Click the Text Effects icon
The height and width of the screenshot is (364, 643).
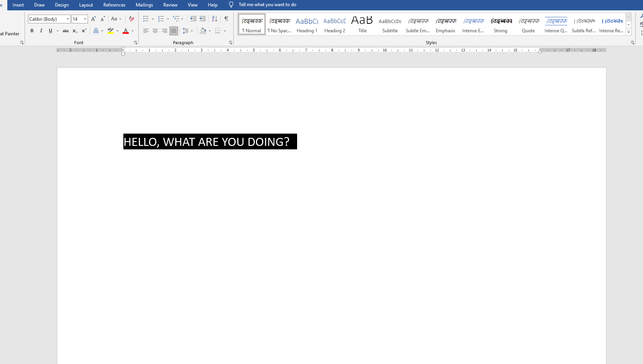coord(96,31)
